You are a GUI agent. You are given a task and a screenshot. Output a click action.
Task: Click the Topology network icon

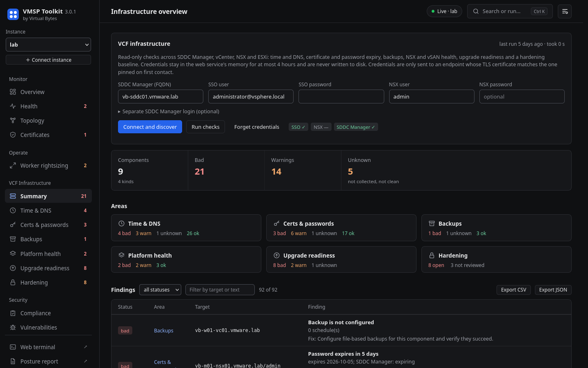13,121
